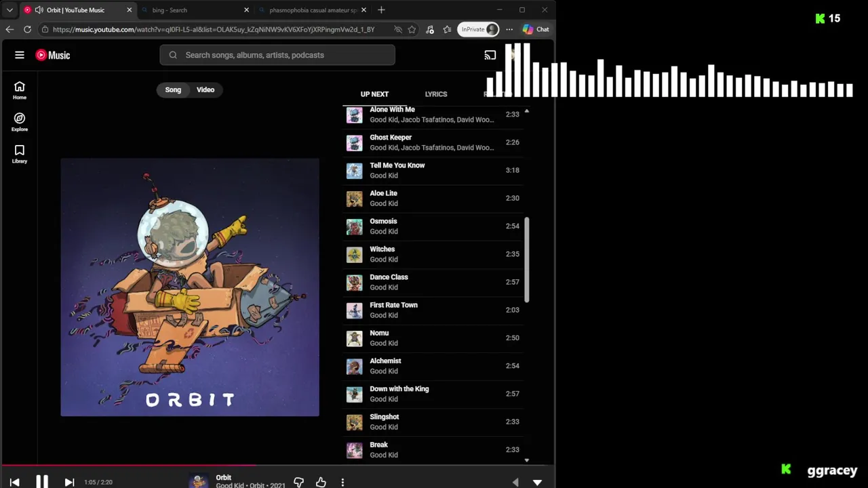Refresh the browser page

coord(27,29)
